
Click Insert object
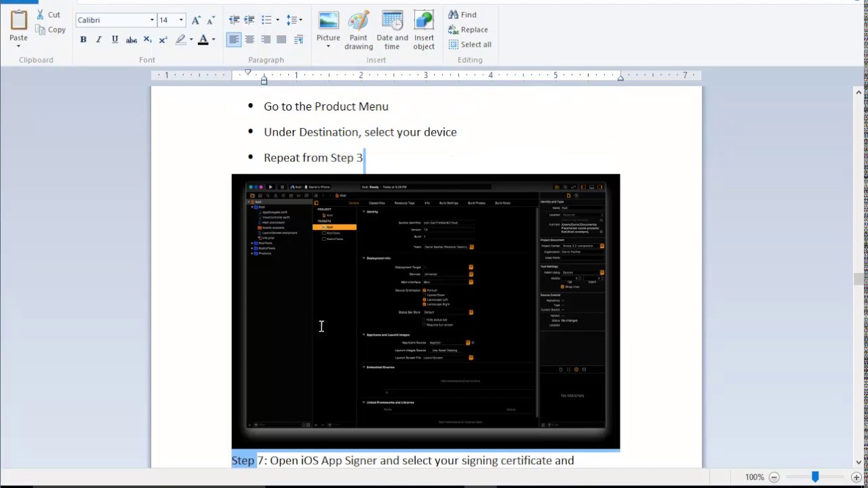(x=424, y=30)
